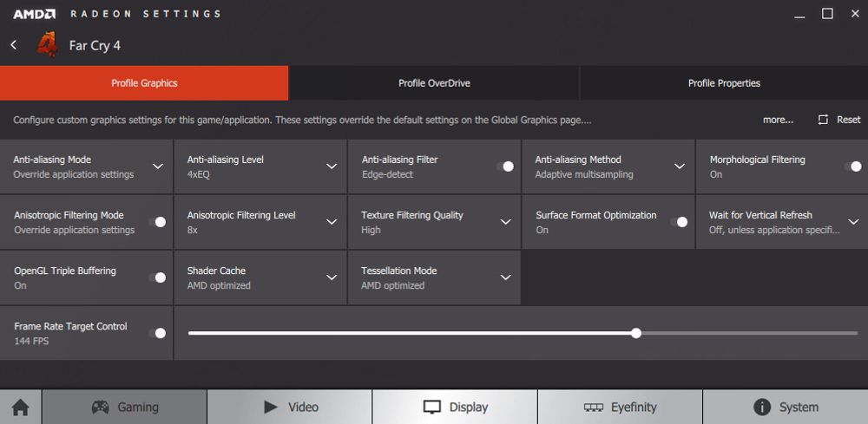Image resolution: width=868 pixels, height=424 pixels.
Task: Click the frame rate slider's unfilled track
Action: (x=750, y=333)
